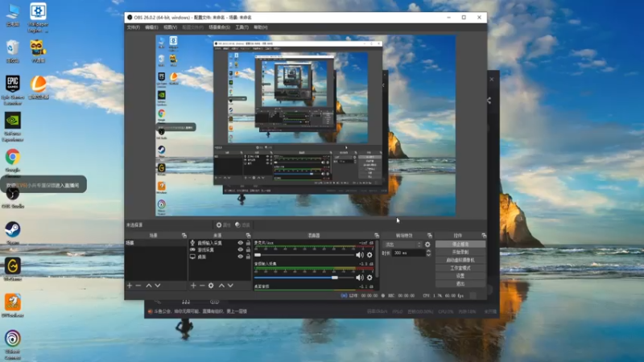Mute the 麦克风/Aux mixer channel
Screen dimensions: 644x362
coord(360,255)
